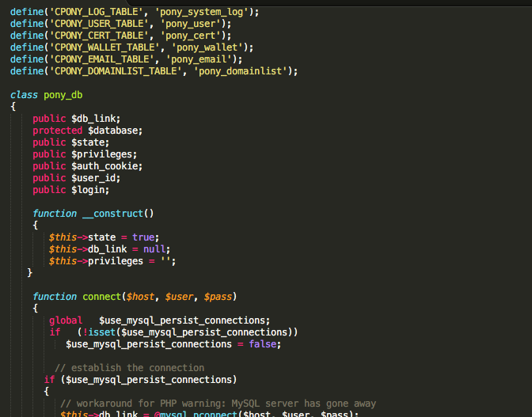Image resolution: width=532 pixels, height=417 pixels.
Task: Click on 'CPONY_WALLET_TABLE' constant
Action: click(x=104, y=47)
